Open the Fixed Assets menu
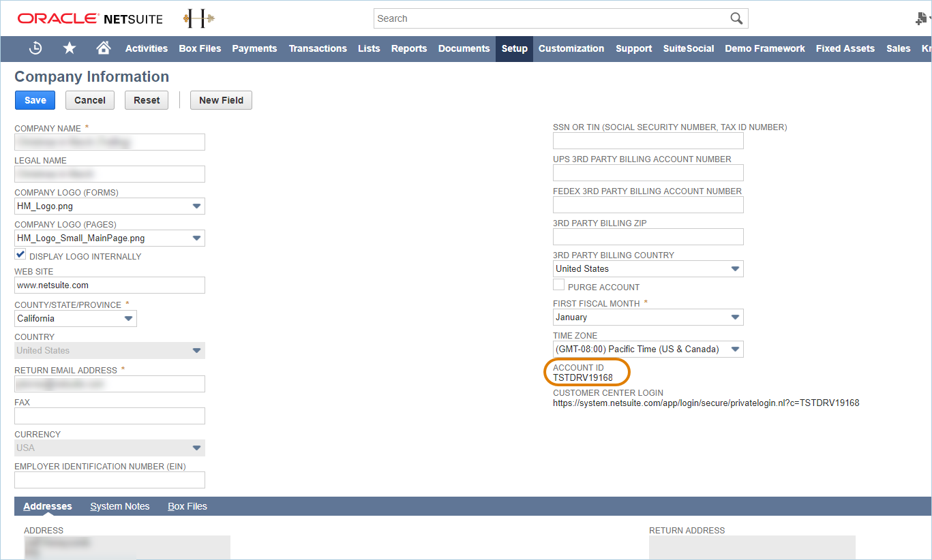This screenshot has height=560, width=932. 845,48
